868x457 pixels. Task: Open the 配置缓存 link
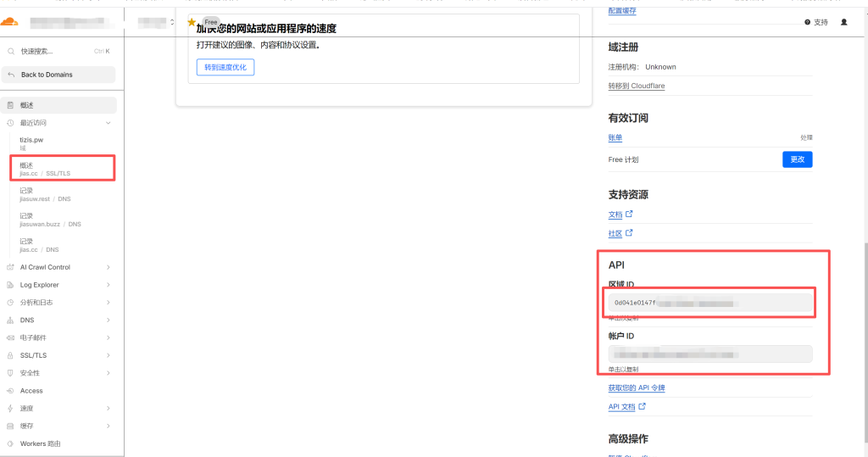point(622,10)
